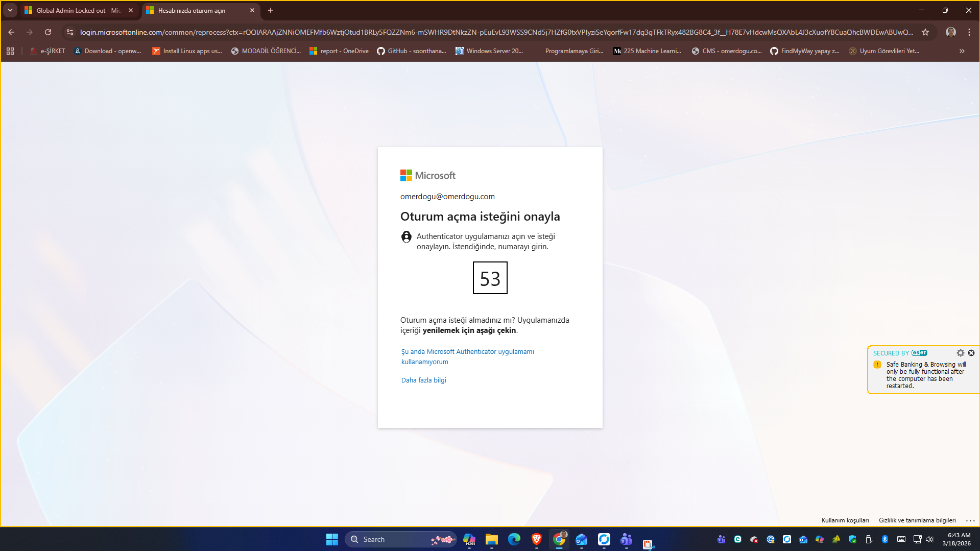Click the number 53 verification box
The height and width of the screenshot is (551, 980).
point(490,278)
